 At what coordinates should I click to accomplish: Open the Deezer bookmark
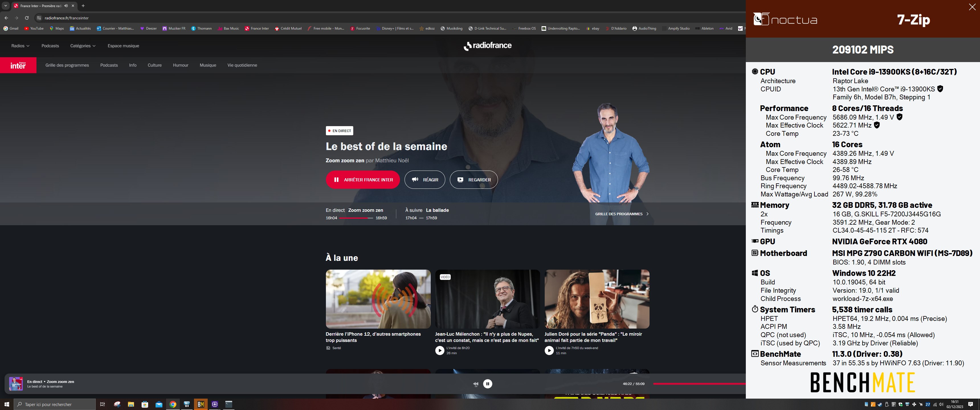tap(148, 28)
